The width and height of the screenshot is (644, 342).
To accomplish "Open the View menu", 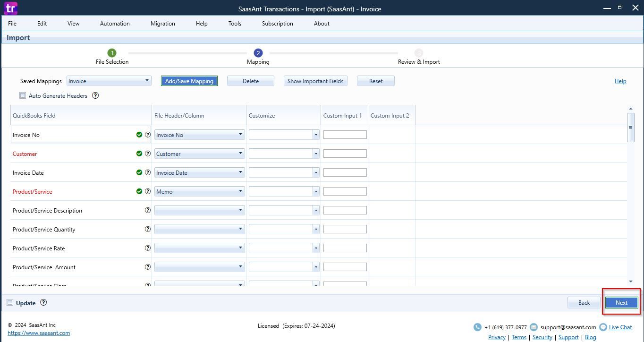I will click(74, 23).
